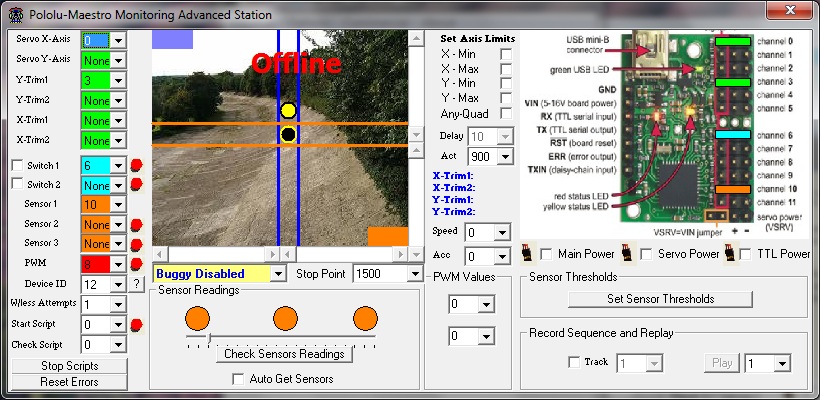
Task: Click the green channel 0 marker on the board
Action: tap(733, 41)
